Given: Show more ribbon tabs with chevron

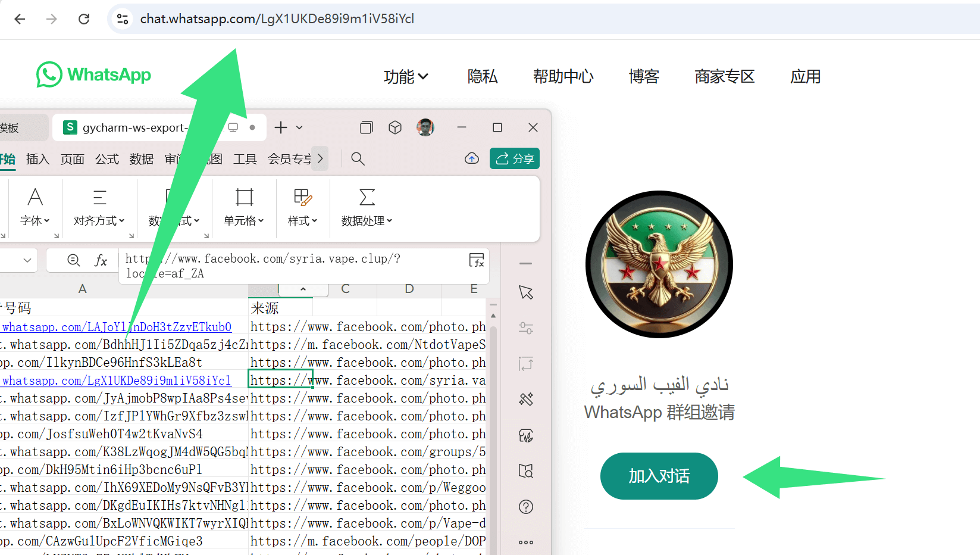Looking at the screenshot, I should 320,158.
